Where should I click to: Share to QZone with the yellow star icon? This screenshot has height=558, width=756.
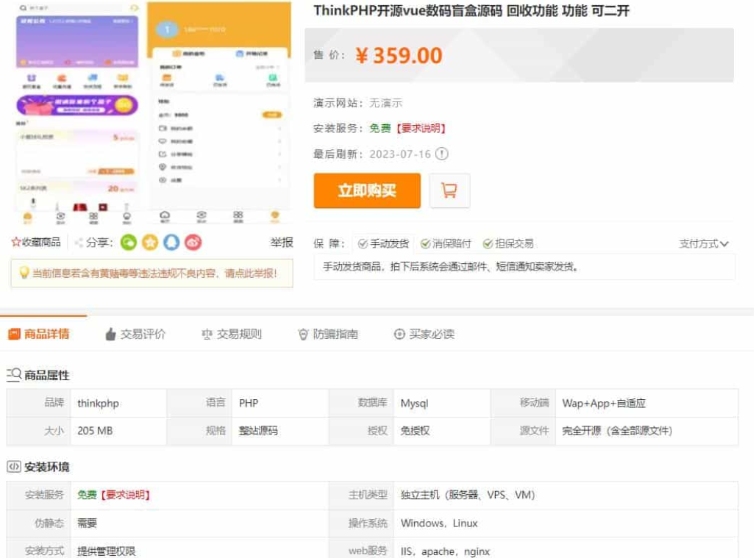[150, 242]
